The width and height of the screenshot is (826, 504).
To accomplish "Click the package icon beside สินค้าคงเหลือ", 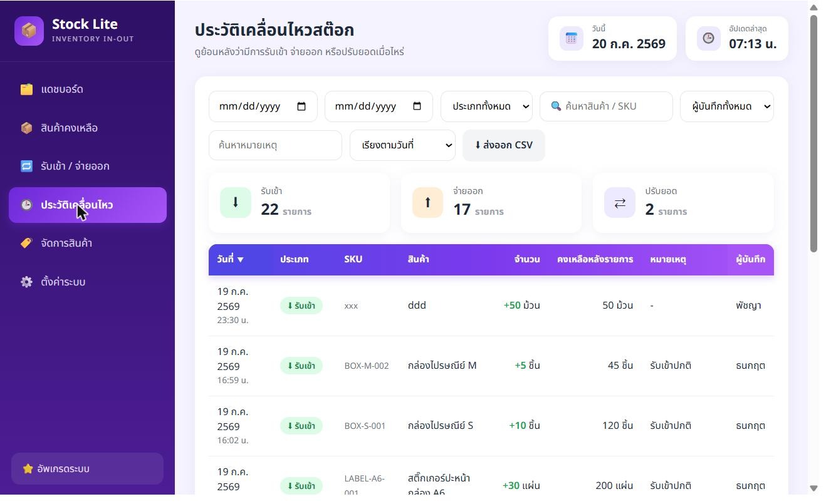I will 26,128.
